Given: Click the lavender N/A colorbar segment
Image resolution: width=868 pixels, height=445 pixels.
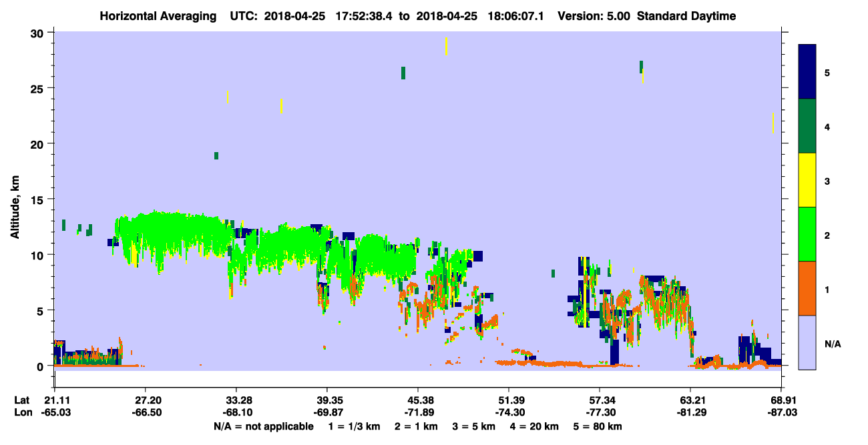Looking at the screenshot, I should [807, 342].
